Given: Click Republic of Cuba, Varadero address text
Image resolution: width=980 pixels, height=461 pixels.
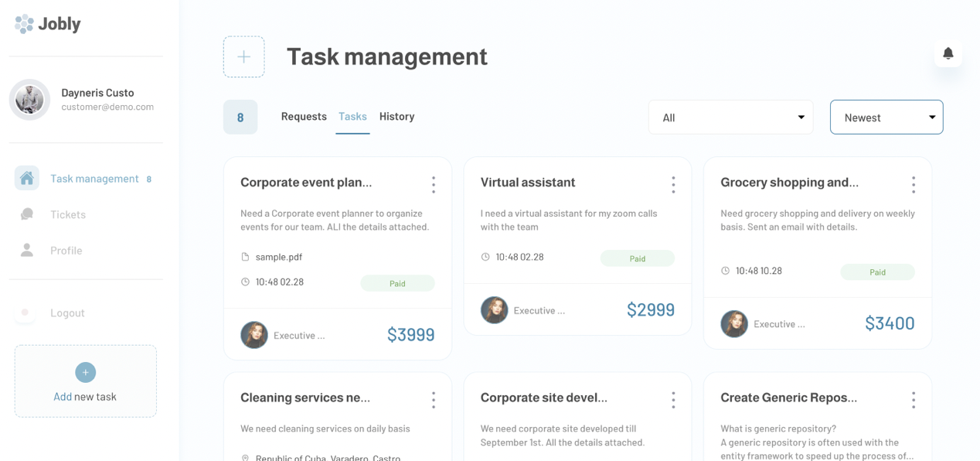Looking at the screenshot, I should [x=328, y=458].
